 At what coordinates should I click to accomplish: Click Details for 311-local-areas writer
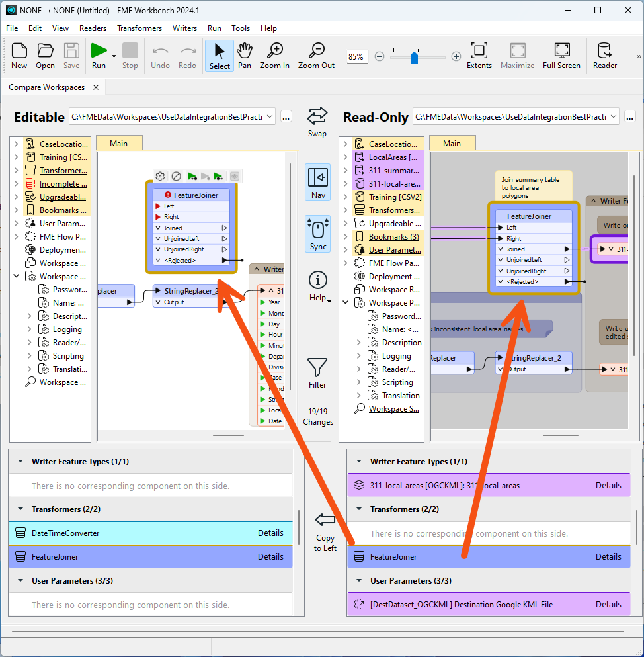coord(608,485)
